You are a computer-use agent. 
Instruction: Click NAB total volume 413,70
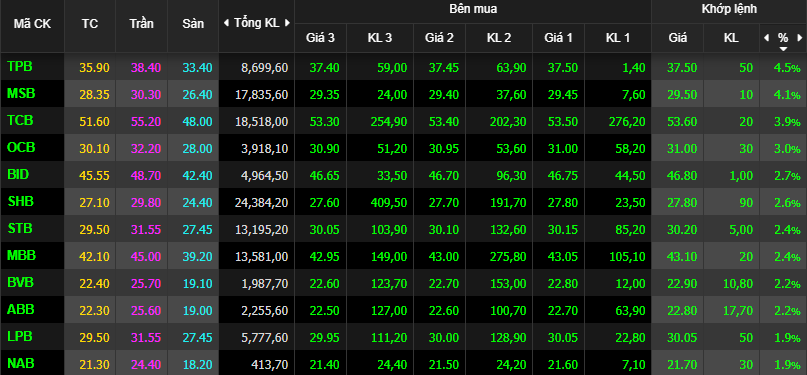pos(270,365)
